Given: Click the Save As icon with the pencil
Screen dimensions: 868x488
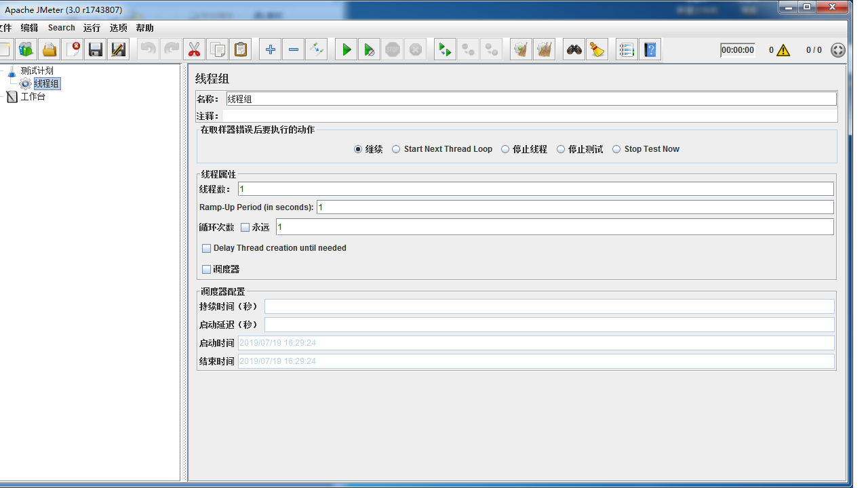Looking at the screenshot, I should pos(119,49).
